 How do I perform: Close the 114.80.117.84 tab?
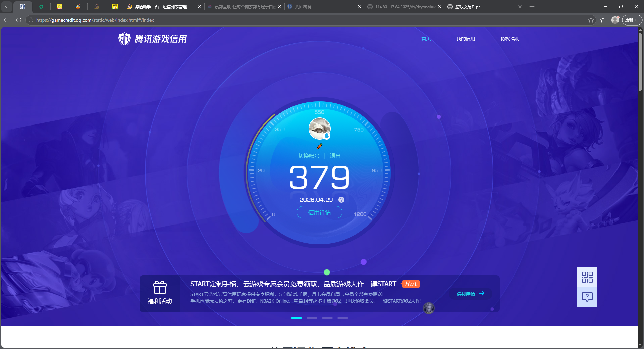440,7
